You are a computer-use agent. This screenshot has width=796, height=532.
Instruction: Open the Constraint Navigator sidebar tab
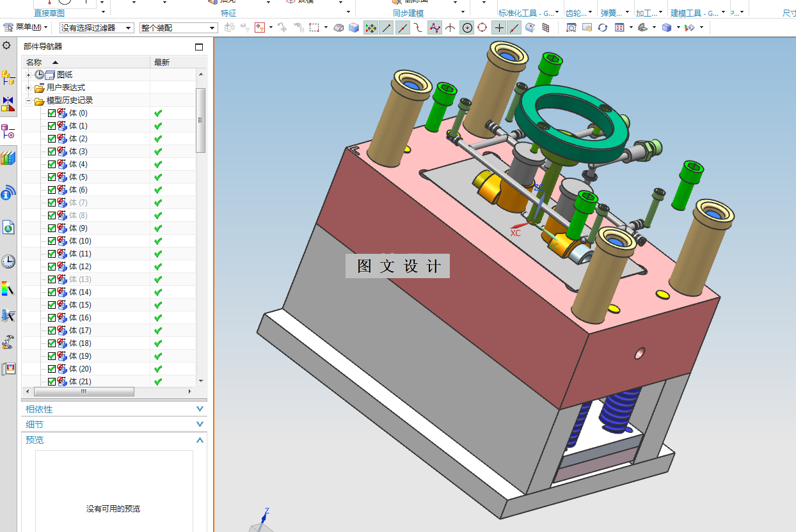(x=8, y=104)
